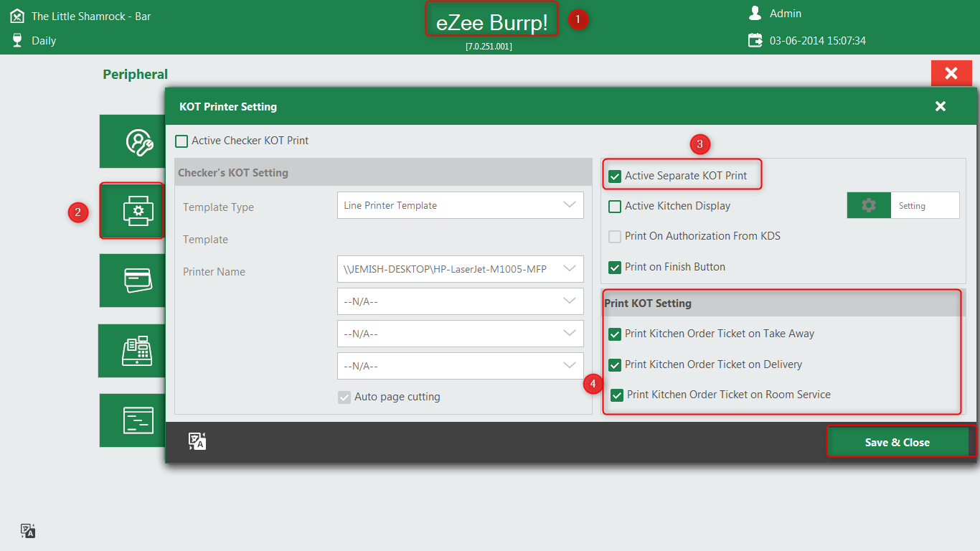Click the restaurant outlet icon in header
This screenshot has height=551, width=980.
(17, 15)
